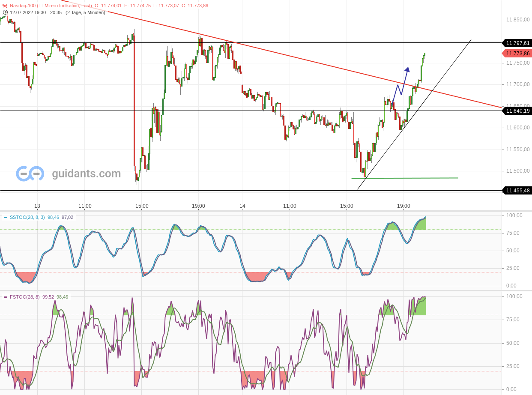Switch to the 14 date label on the time axis
Image resolution: width=532 pixels, height=395 pixels.
coord(242,206)
